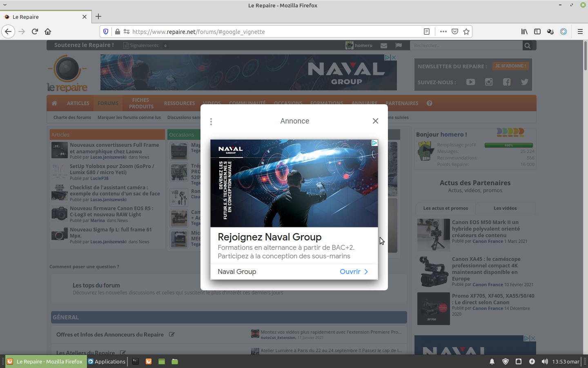Bookmark this page with the star icon
The width and height of the screenshot is (588, 368).
(x=466, y=31)
